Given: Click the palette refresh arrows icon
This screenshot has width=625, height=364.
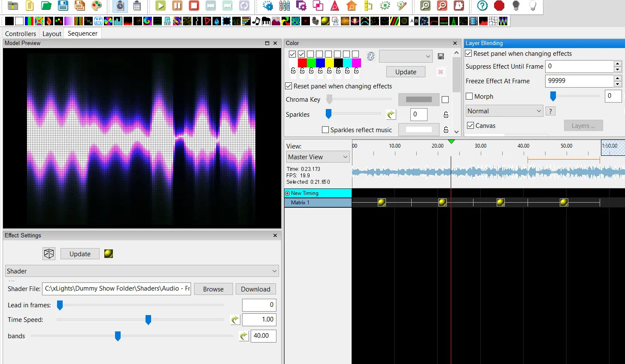Looking at the screenshot, I should click(371, 56).
